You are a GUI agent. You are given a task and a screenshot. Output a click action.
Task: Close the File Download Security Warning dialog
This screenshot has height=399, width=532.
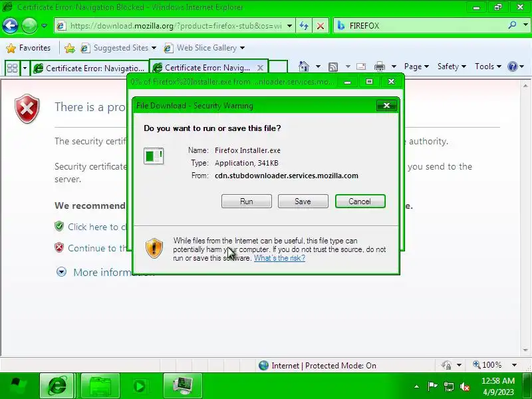pyautogui.click(x=386, y=106)
